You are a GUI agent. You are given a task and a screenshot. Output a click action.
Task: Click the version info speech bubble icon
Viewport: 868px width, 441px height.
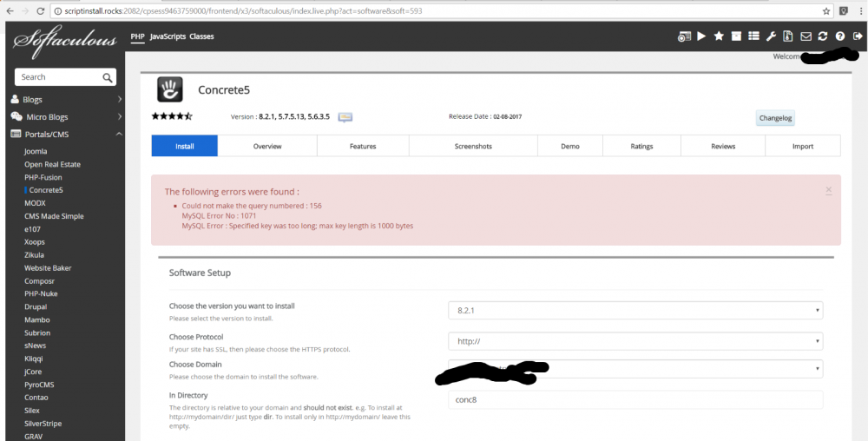(345, 117)
